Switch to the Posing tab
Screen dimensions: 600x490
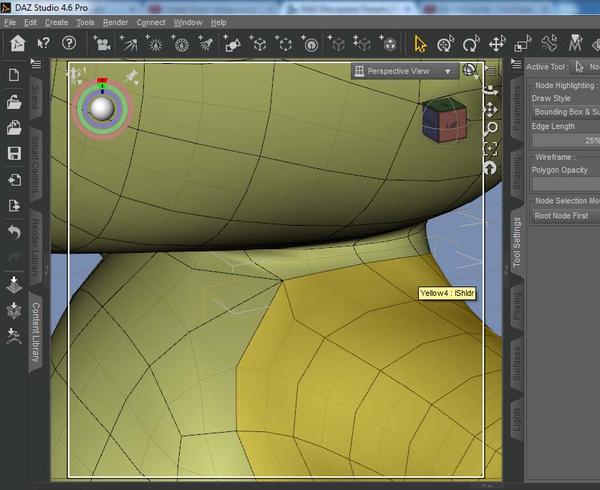517,305
